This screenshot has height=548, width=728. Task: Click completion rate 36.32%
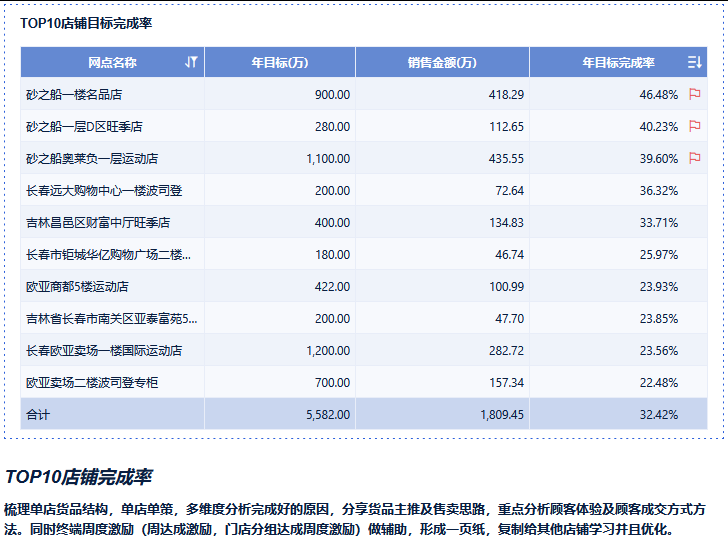[659, 191]
